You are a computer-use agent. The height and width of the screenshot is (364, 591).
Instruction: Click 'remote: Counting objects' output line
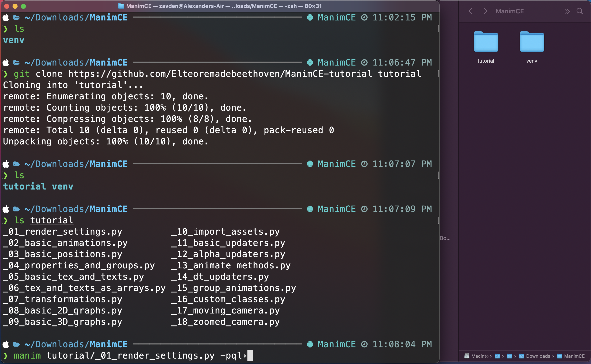(125, 108)
